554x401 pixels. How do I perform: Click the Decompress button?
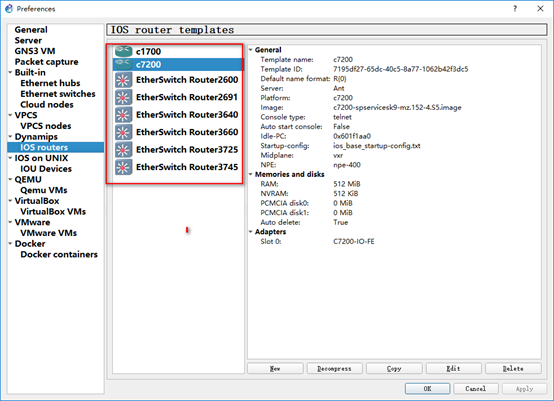pyautogui.click(x=335, y=368)
